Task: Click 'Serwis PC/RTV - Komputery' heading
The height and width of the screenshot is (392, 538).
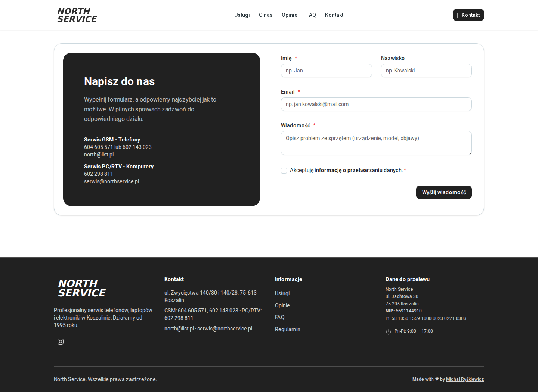Action: tap(119, 167)
